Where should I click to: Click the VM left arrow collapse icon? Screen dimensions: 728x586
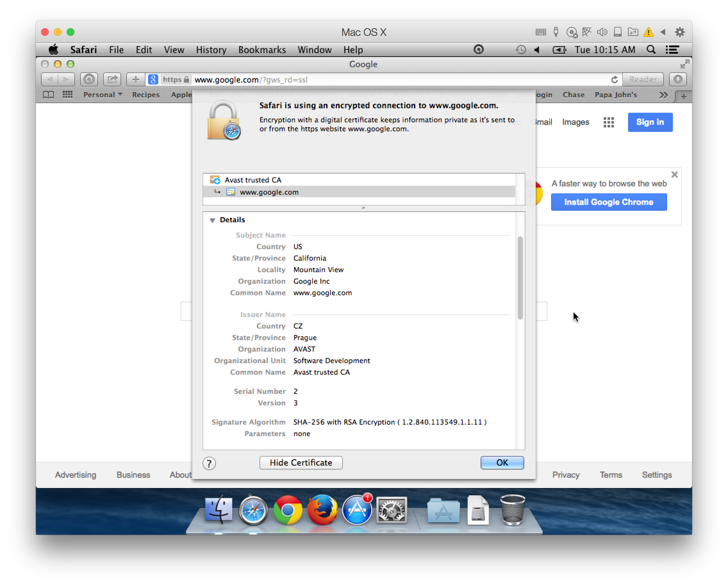point(662,32)
